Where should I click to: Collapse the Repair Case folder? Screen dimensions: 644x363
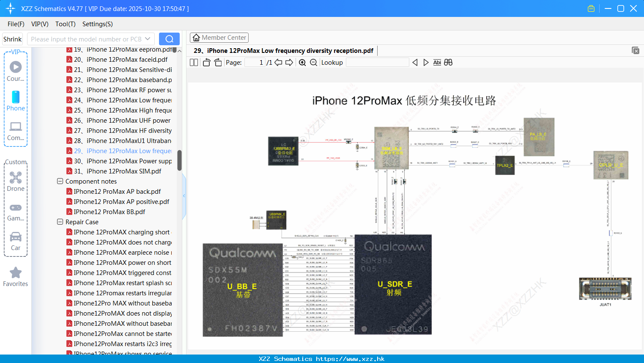60,222
